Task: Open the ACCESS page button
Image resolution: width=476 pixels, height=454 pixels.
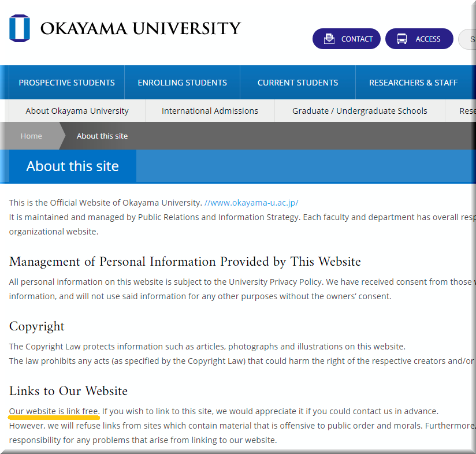Action: [419, 39]
